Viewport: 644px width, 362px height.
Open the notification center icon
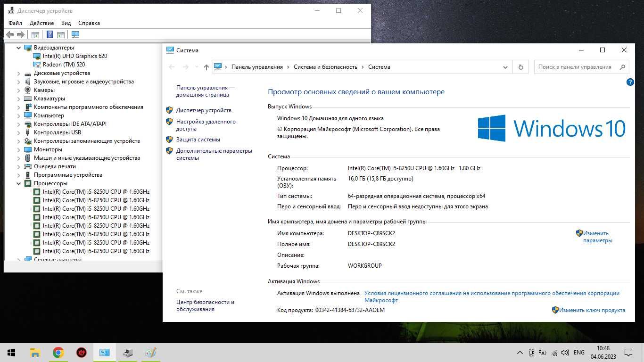tap(628, 353)
